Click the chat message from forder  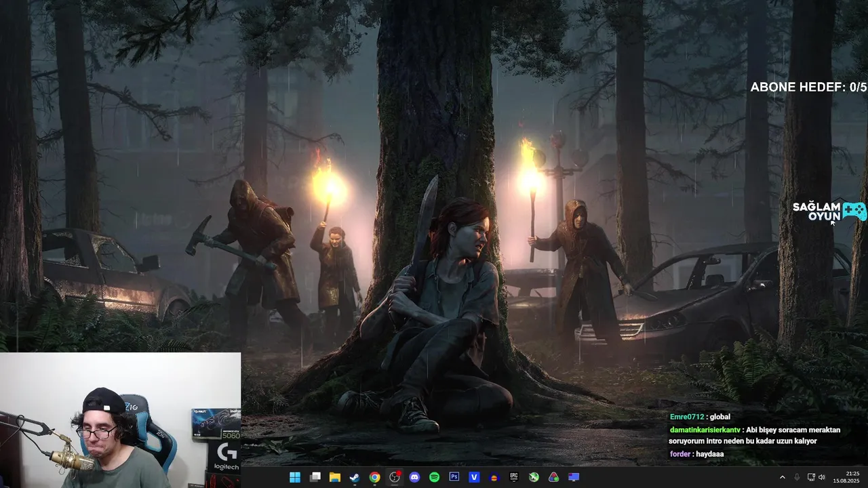pyautogui.click(x=696, y=454)
